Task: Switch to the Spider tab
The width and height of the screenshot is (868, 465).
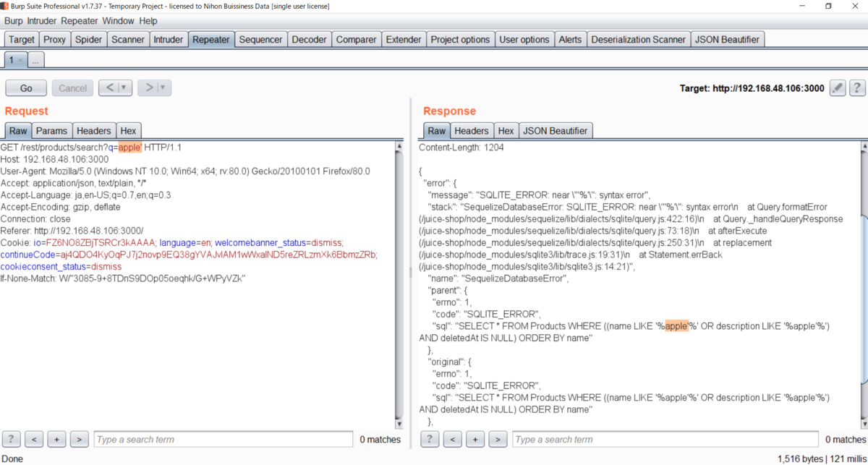Action: (x=89, y=40)
